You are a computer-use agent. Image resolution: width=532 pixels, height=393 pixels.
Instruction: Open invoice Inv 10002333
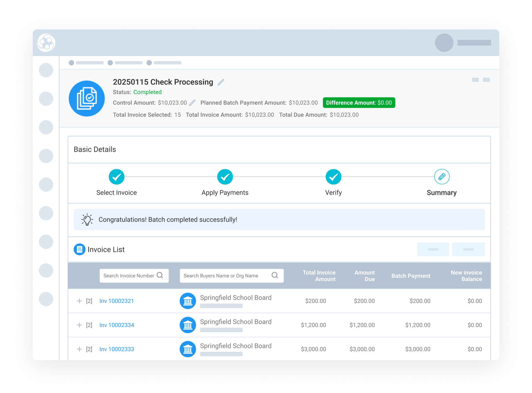pyautogui.click(x=116, y=349)
